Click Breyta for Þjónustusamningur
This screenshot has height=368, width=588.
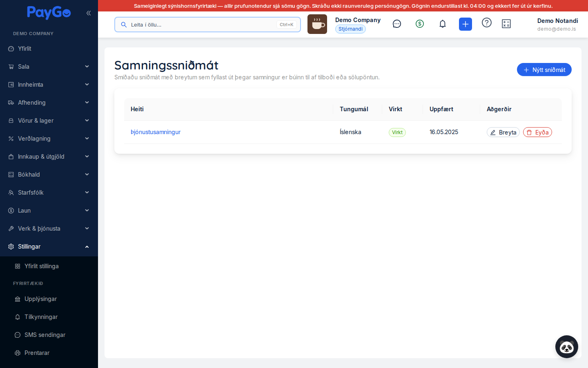503,132
